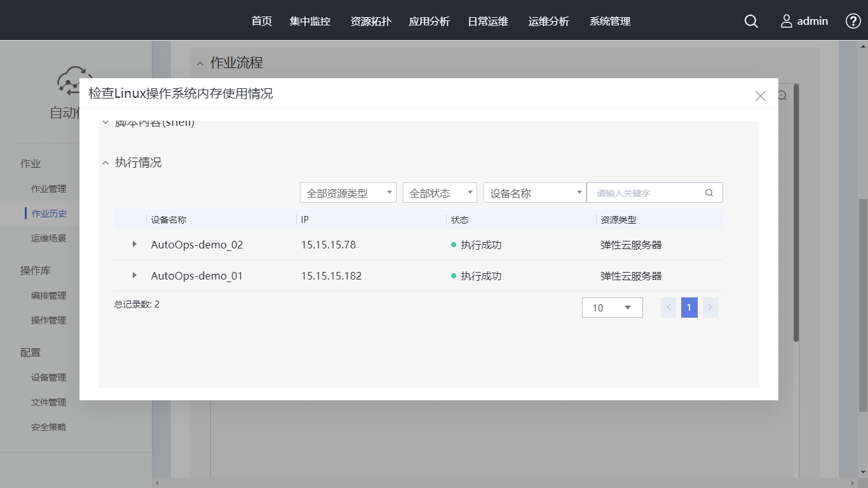Expand the AutoOps-demo_02 row details
This screenshot has height=488, width=868.
(134, 244)
